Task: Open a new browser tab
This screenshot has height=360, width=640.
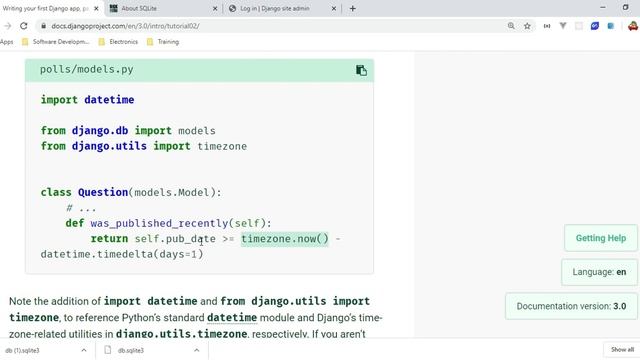Action: click(x=353, y=8)
